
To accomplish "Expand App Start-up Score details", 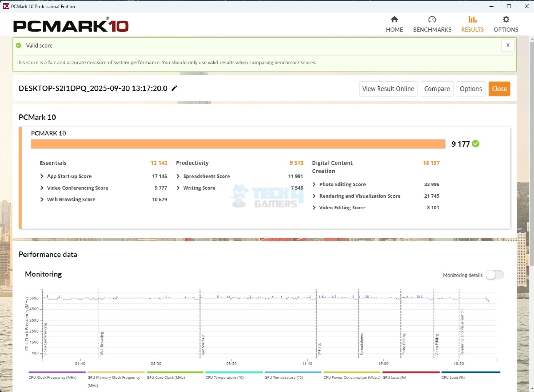I will [x=42, y=176].
